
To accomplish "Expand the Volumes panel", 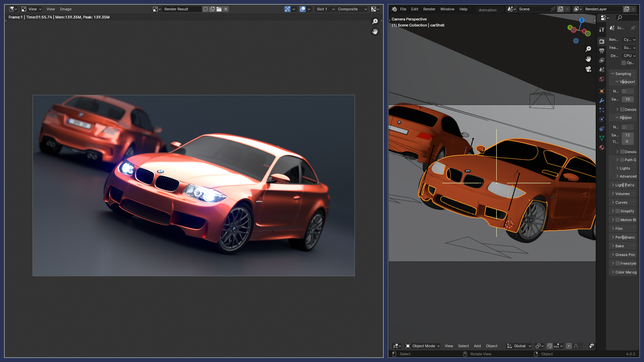I will 623,194.
